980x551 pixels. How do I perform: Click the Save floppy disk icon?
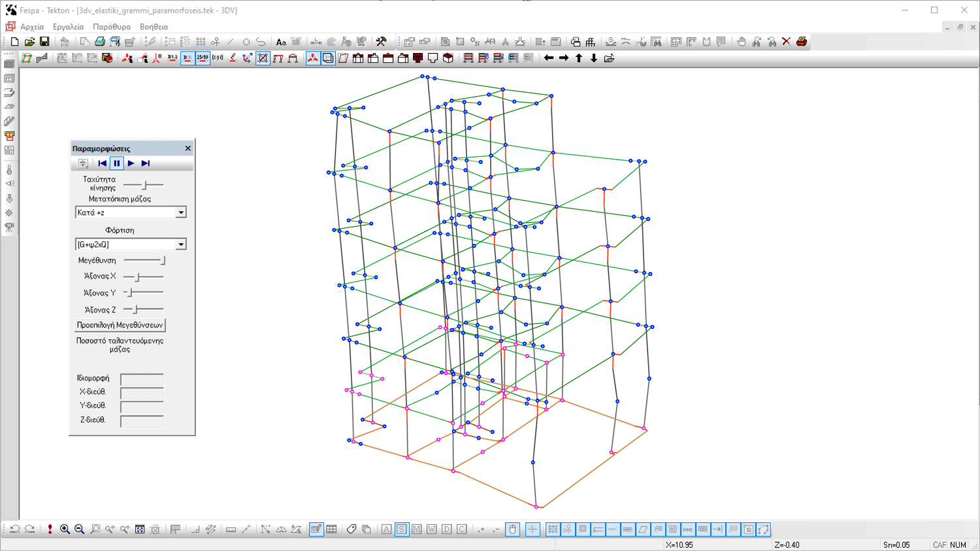44,42
